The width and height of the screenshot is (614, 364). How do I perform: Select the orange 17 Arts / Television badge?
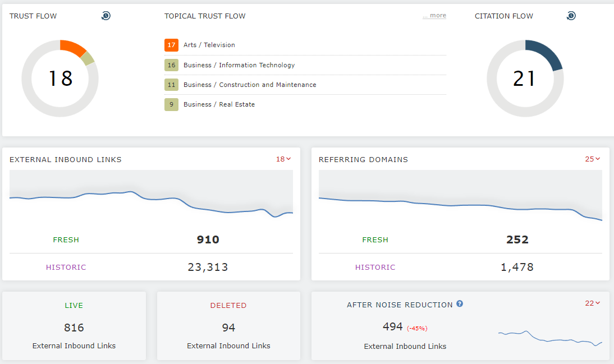[x=172, y=45]
